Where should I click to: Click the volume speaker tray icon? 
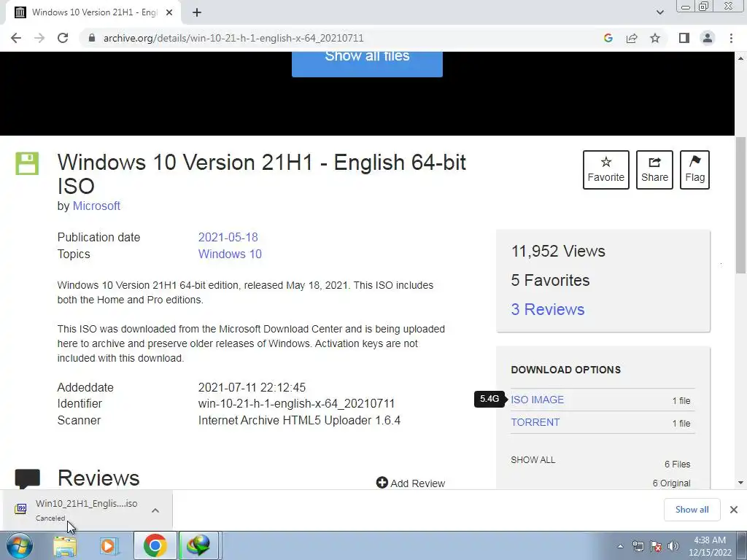point(673,546)
